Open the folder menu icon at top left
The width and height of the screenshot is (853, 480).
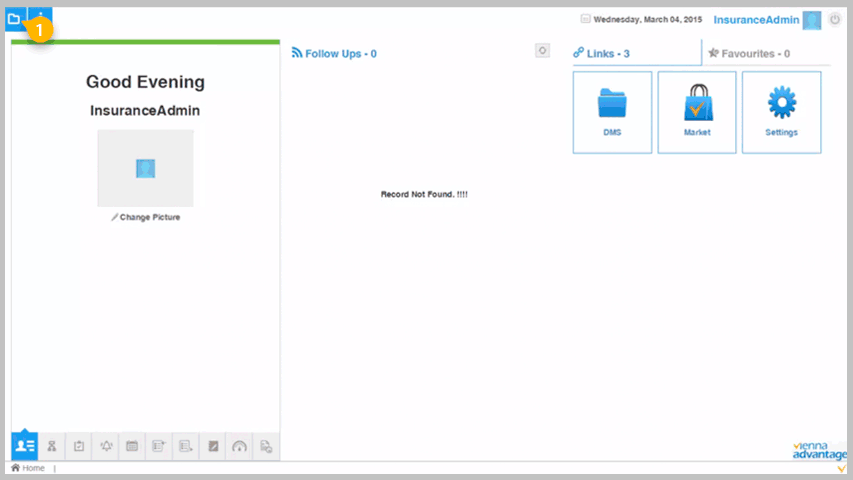(15, 20)
